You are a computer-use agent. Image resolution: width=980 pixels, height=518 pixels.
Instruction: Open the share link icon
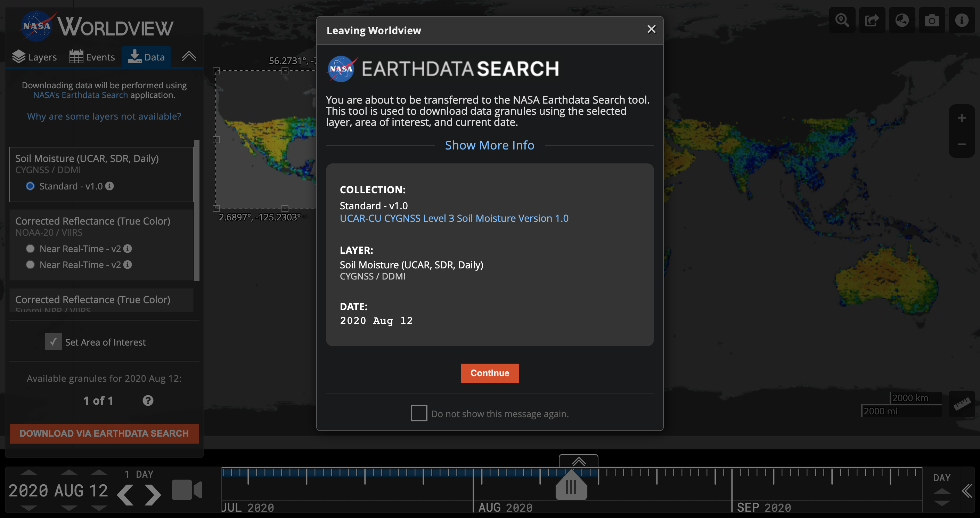click(x=872, y=20)
